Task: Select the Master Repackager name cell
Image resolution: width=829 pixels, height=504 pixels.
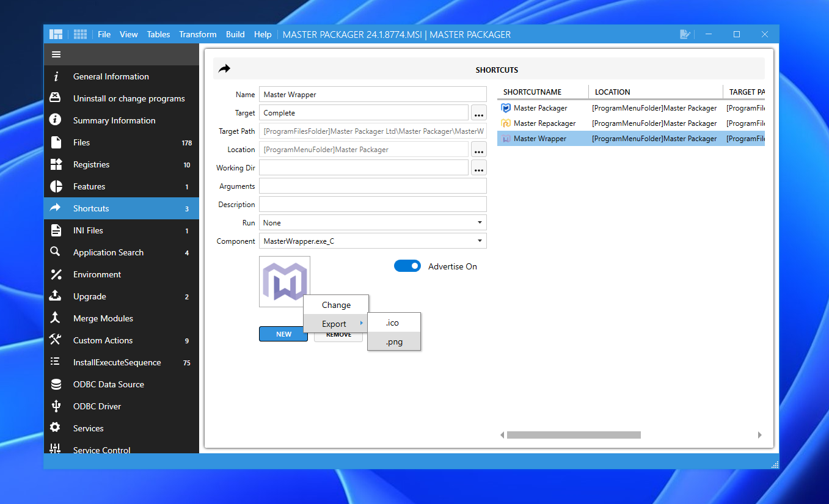Action: (544, 123)
